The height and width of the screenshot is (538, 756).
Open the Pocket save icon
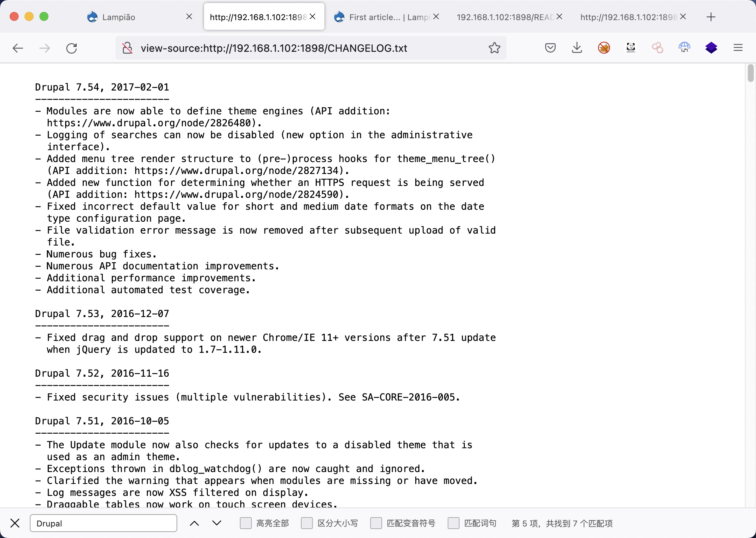point(550,48)
